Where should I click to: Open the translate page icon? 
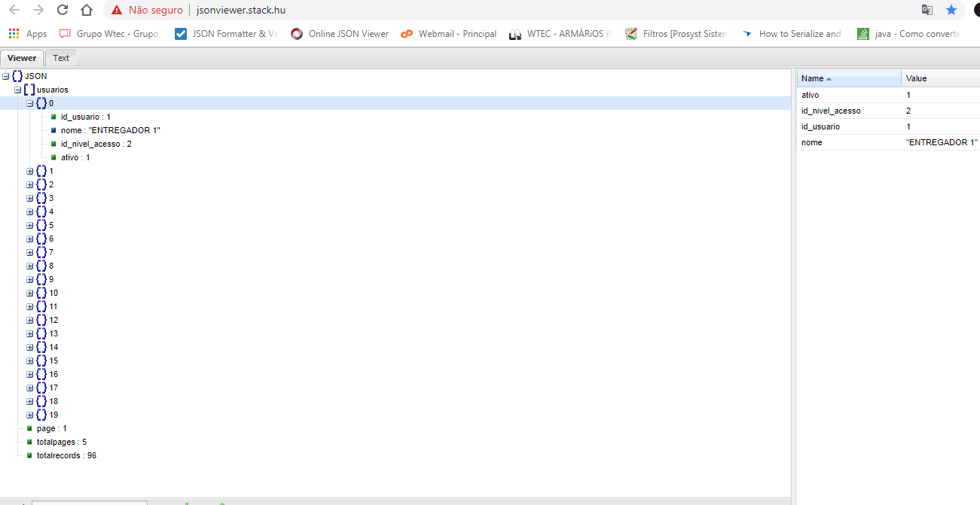pyautogui.click(x=927, y=10)
